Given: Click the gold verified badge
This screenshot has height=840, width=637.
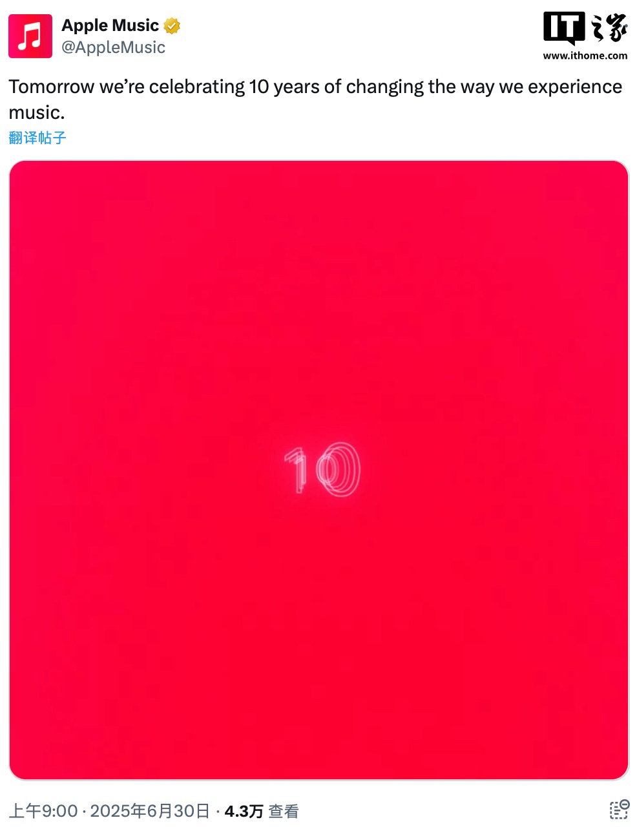Looking at the screenshot, I should click(172, 26).
